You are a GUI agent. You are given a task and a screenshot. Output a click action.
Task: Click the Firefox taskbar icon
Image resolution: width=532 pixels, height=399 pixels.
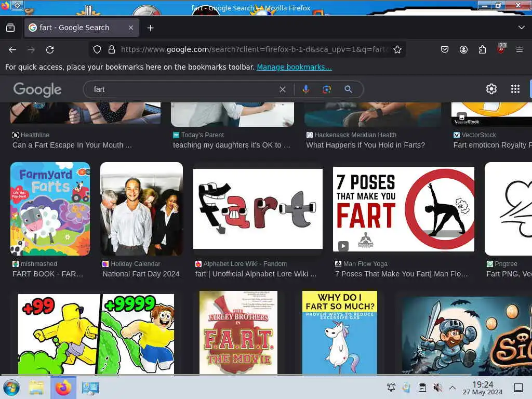63,388
